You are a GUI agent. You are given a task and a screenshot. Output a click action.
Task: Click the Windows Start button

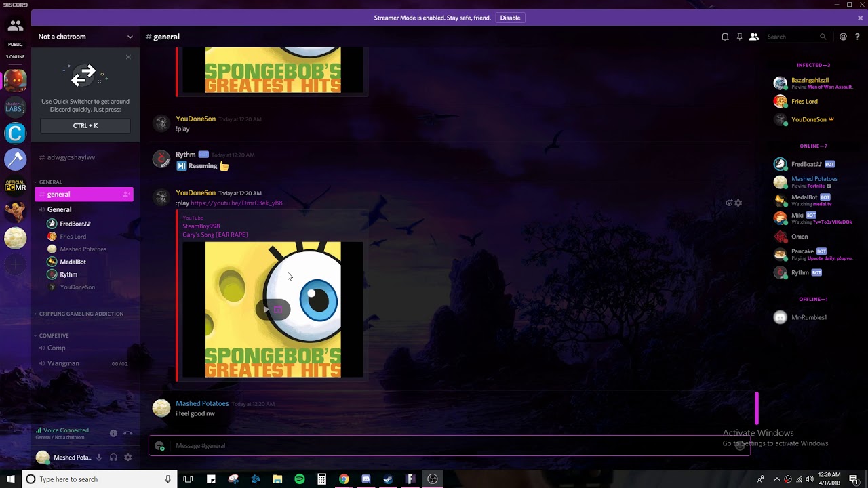(10, 479)
